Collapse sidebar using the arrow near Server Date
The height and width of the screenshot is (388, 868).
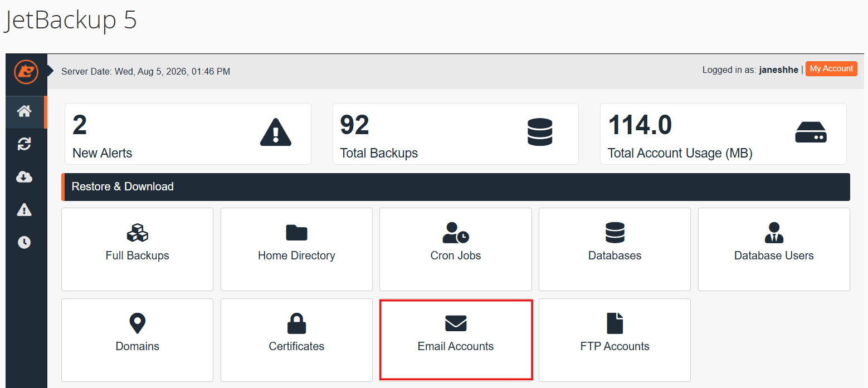[x=50, y=71]
